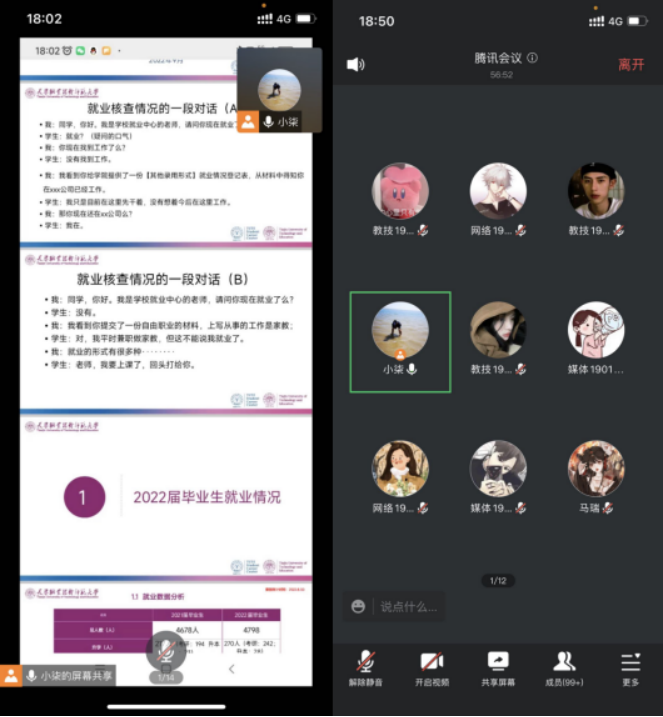Start screen sharing via 共享屏幕

(x=497, y=667)
